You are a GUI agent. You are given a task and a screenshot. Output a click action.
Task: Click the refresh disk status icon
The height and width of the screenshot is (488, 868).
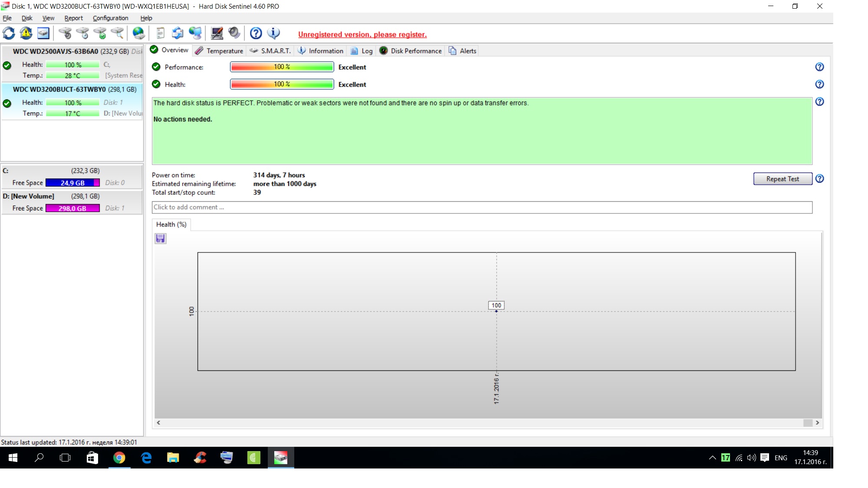click(x=9, y=33)
